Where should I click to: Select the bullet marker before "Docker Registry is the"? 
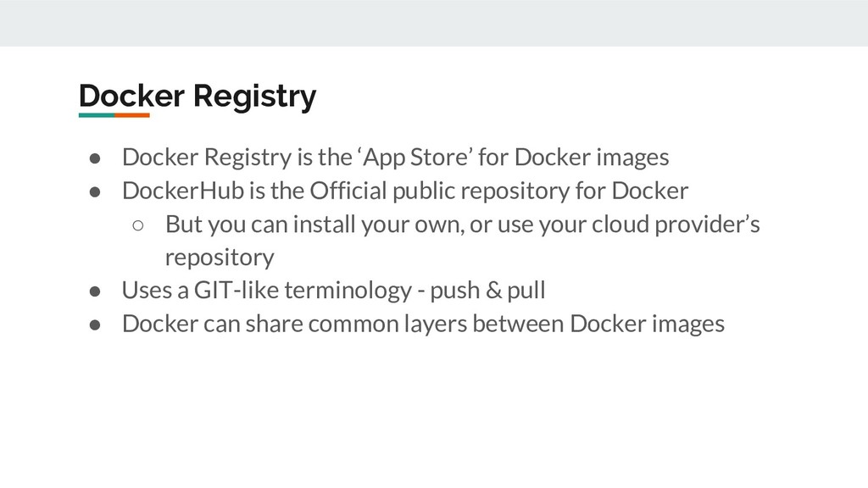[x=95, y=158]
